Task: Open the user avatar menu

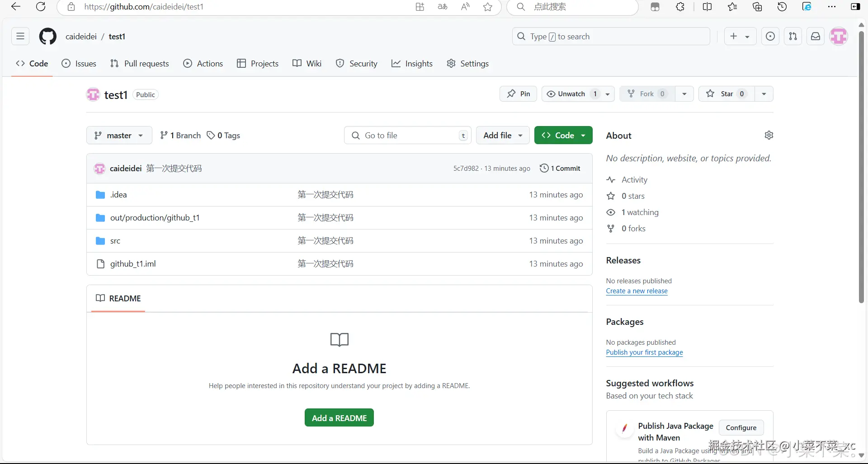Action: tap(839, 36)
